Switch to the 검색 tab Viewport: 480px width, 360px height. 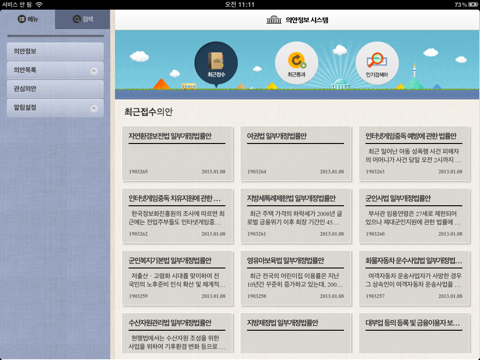click(x=82, y=19)
